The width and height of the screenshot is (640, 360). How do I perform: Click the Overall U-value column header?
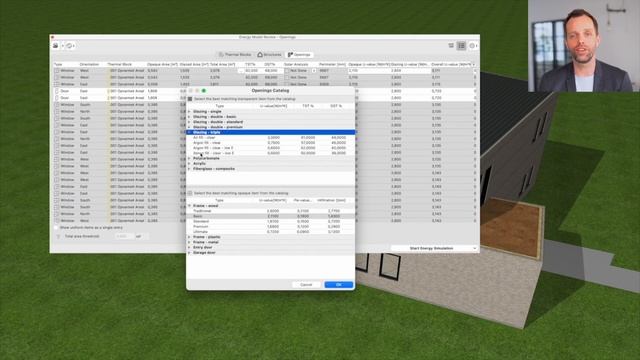tap(451, 64)
